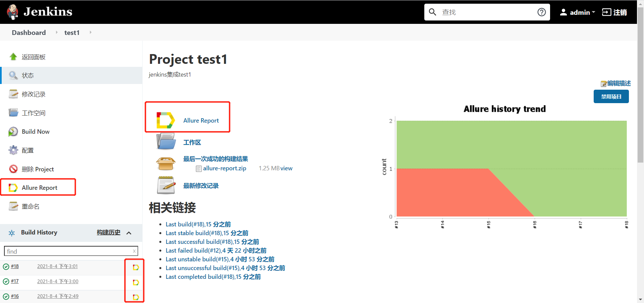Expand the Dashboard breadcrumb arrow
This screenshot has height=303, width=644.
pyautogui.click(x=57, y=32)
